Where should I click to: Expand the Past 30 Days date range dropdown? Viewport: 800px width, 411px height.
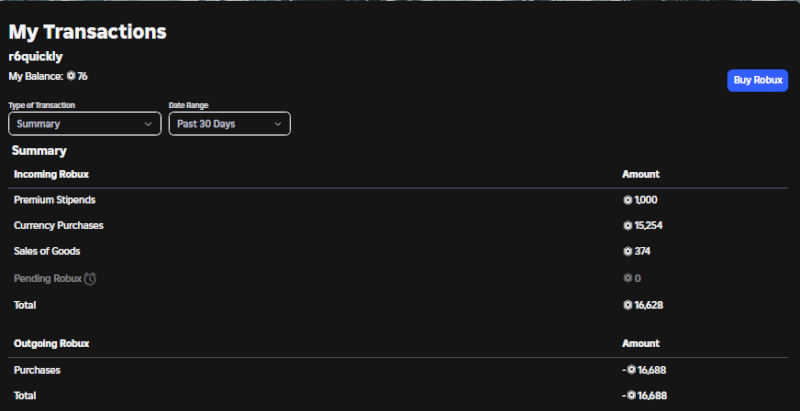[x=229, y=124]
